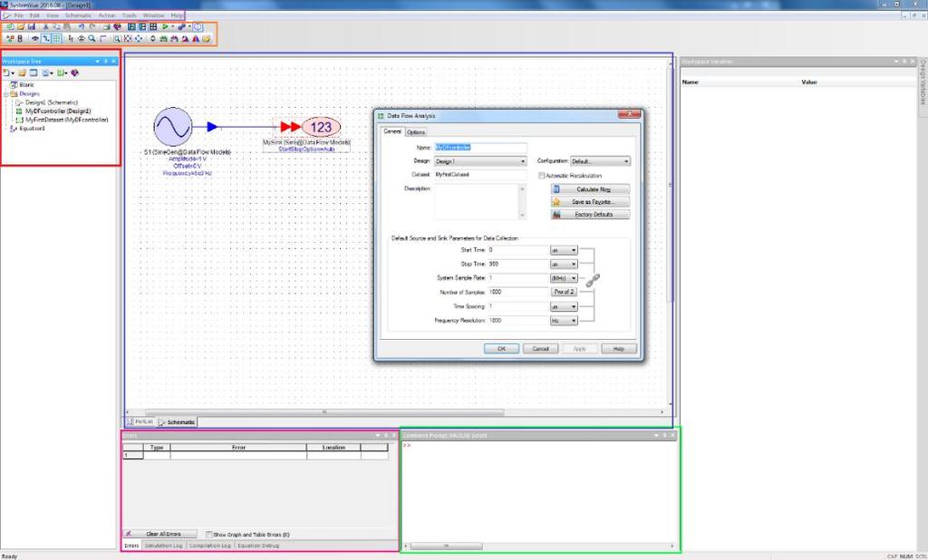Tick Show Graph and Table Errors checkbox

coord(208,534)
